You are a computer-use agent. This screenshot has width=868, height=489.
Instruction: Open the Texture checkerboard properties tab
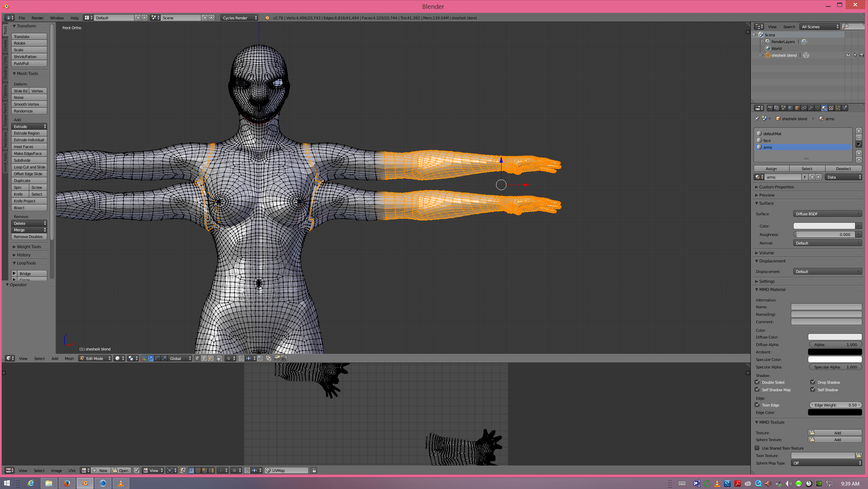click(831, 108)
